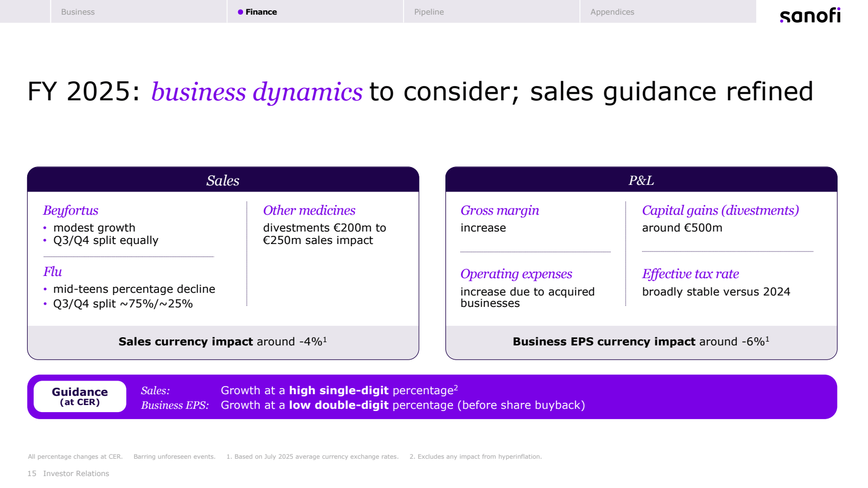Click 'Q3/Q4 split ~75%/~25%' bullet
The width and height of the screenshot is (868, 488).
pyautogui.click(x=123, y=304)
